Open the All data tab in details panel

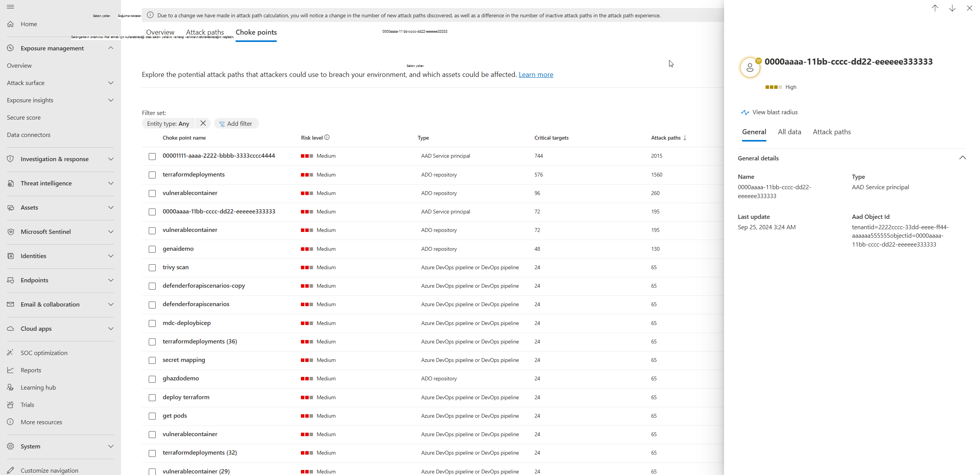(789, 132)
